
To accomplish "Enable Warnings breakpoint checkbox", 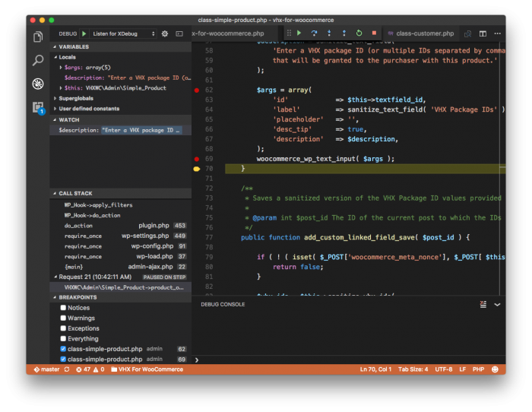I will pyautogui.click(x=63, y=318).
